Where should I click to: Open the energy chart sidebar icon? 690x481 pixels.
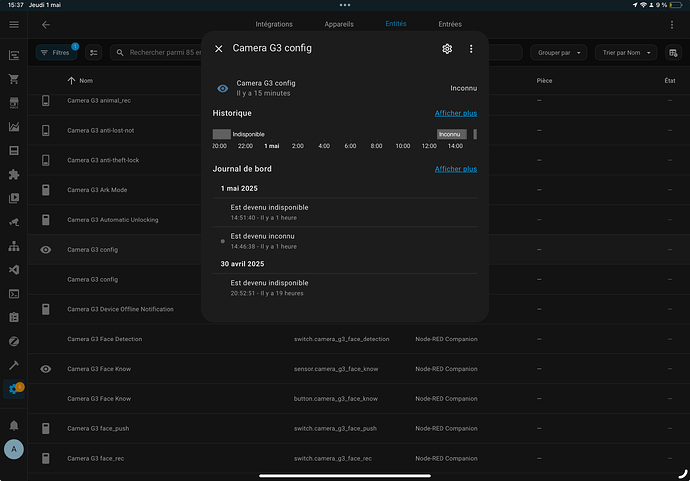click(14, 127)
